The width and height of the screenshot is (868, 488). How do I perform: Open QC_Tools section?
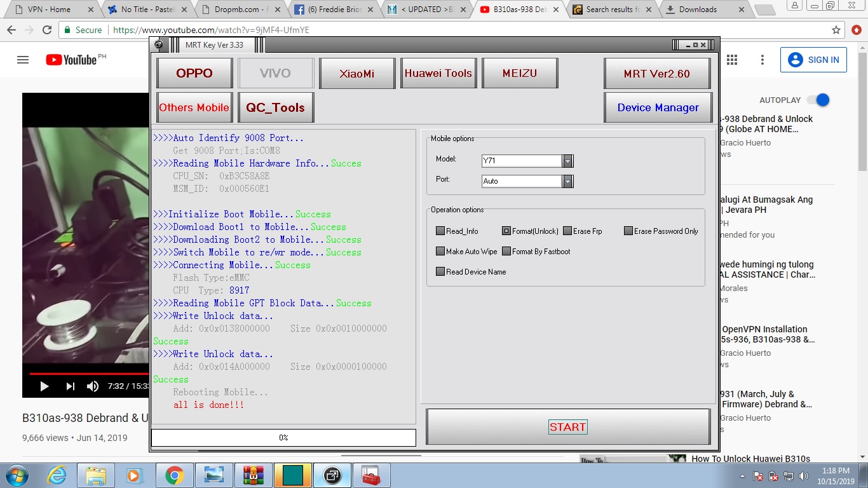tap(275, 107)
